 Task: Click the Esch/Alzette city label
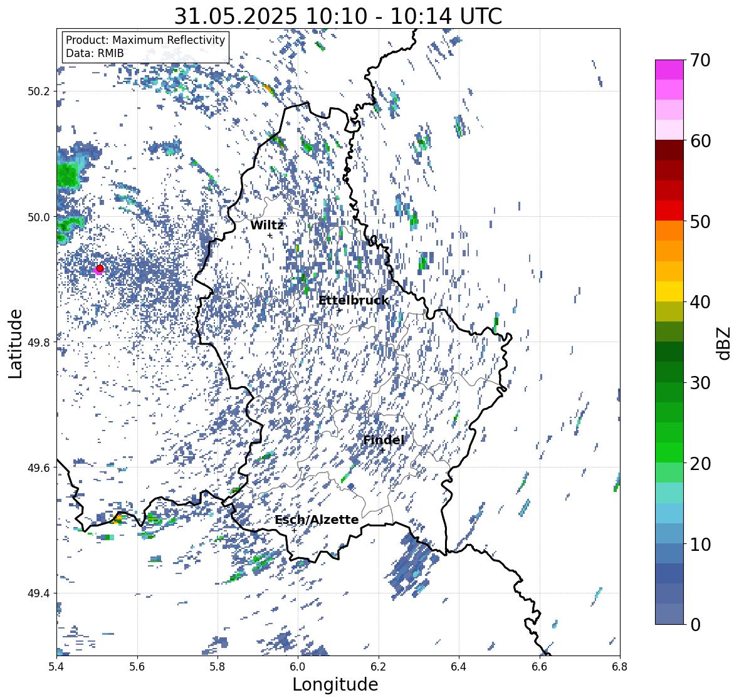tap(317, 520)
